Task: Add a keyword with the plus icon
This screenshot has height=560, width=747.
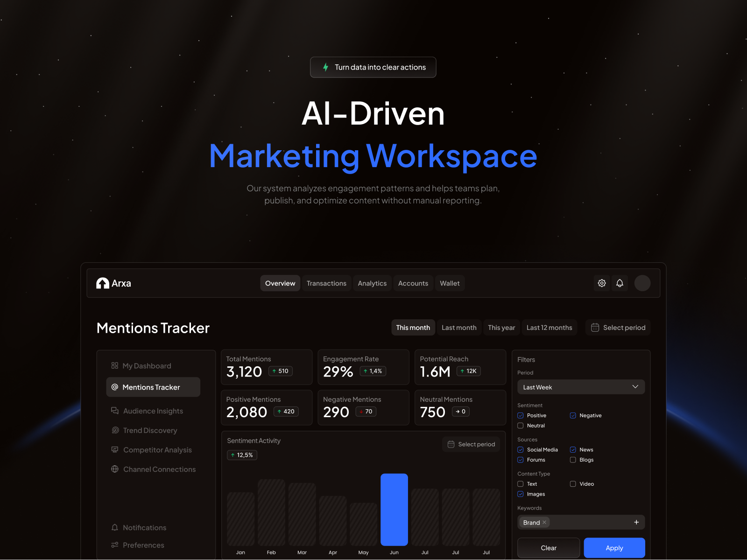Action: [x=636, y=522]
